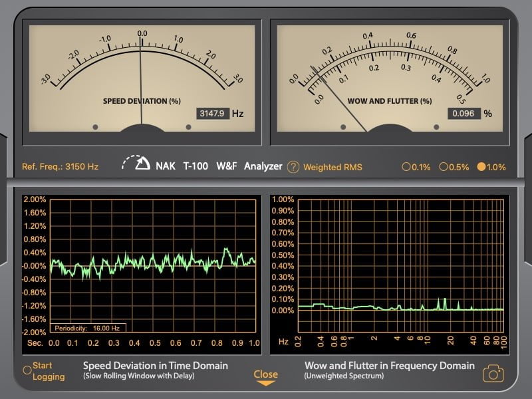532x399 pixels.
Task: Change the Weighted RMS measurement mode
Action: pyautogui.click(x=332, y=167)
